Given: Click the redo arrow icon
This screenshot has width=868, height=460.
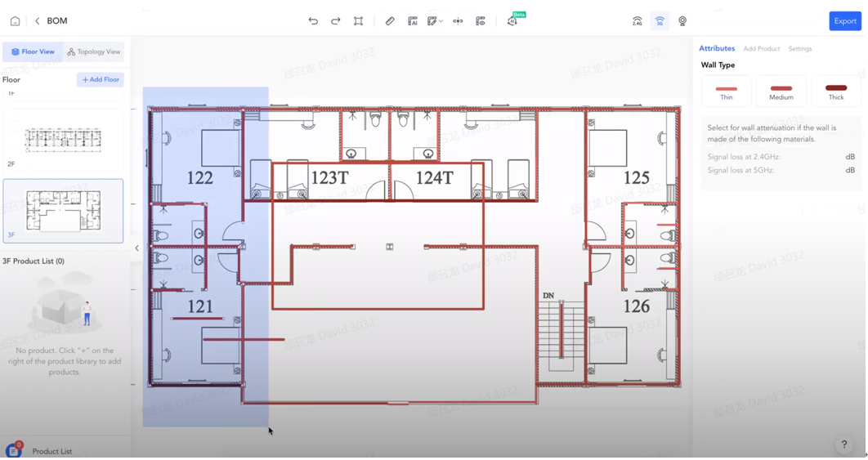Looking at the screenshot, I should [335, 21].
